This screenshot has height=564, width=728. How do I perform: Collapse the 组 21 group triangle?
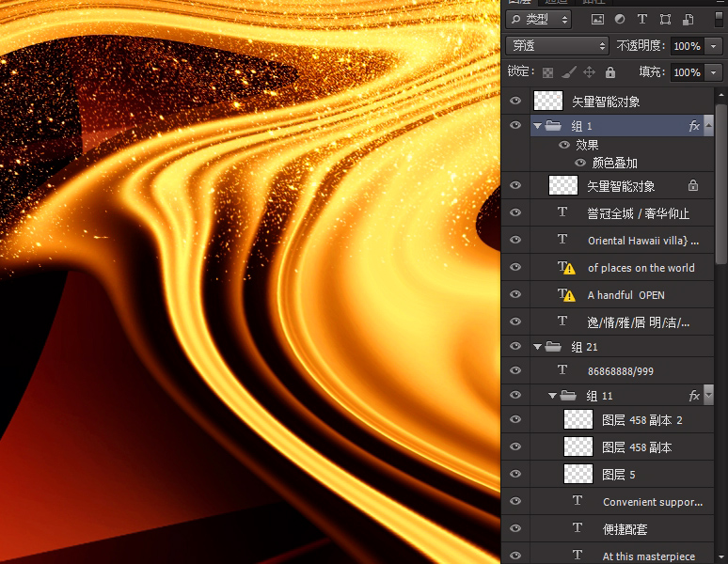click(537, 347)
